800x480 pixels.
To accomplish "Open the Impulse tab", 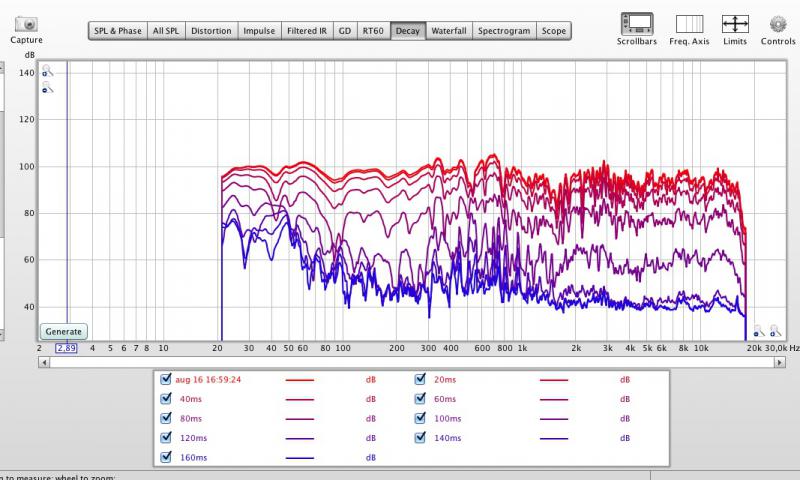I will click(x=259, y=31).
